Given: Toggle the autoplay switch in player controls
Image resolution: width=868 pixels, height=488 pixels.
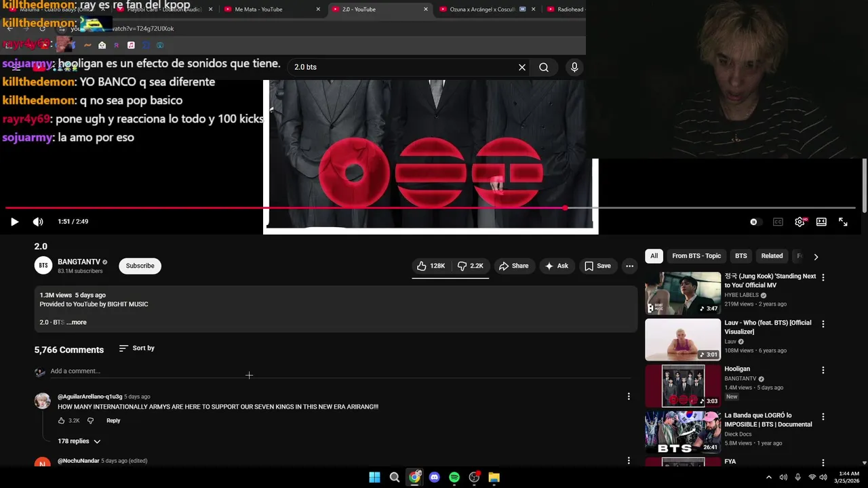Looking at the screenshot, I should 755,222.
